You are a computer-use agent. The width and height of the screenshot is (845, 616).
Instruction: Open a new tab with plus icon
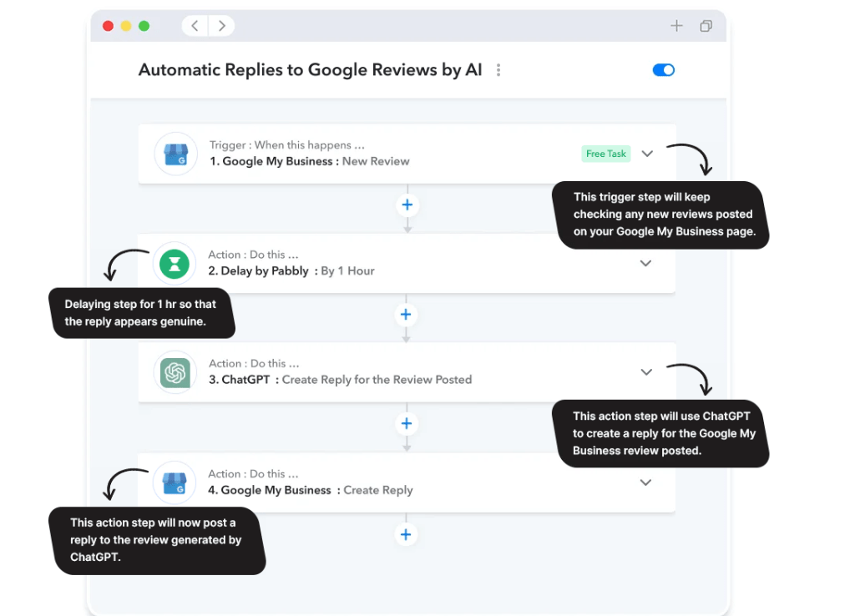(676, 25)
